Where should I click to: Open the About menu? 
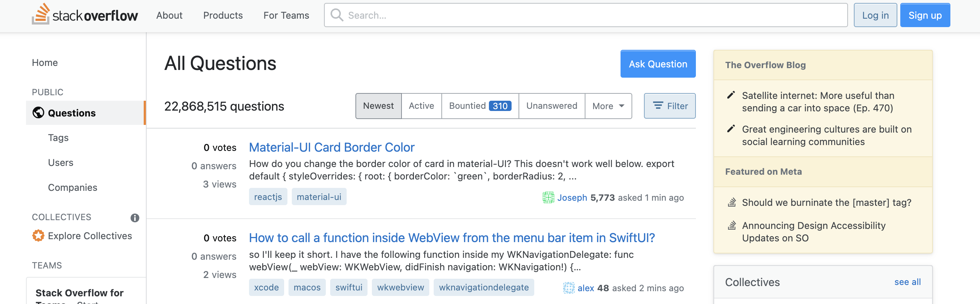pyautogui.click(x=169, y=15)
